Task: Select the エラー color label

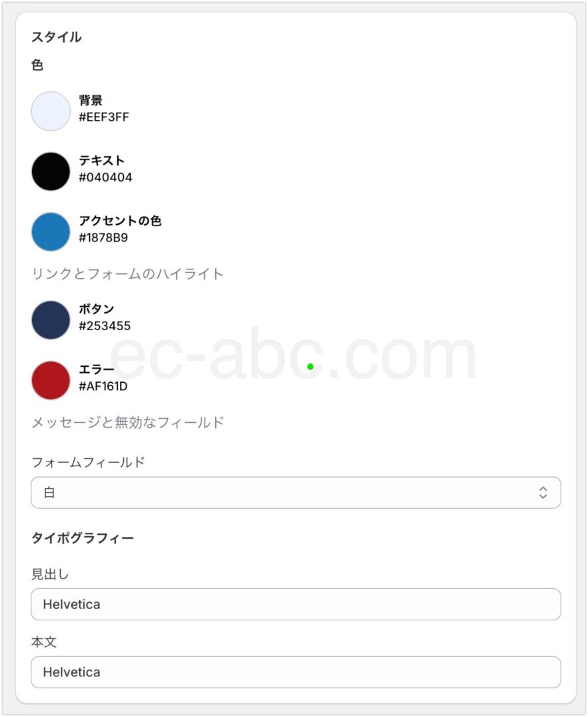Action: [x=97, y=370]
